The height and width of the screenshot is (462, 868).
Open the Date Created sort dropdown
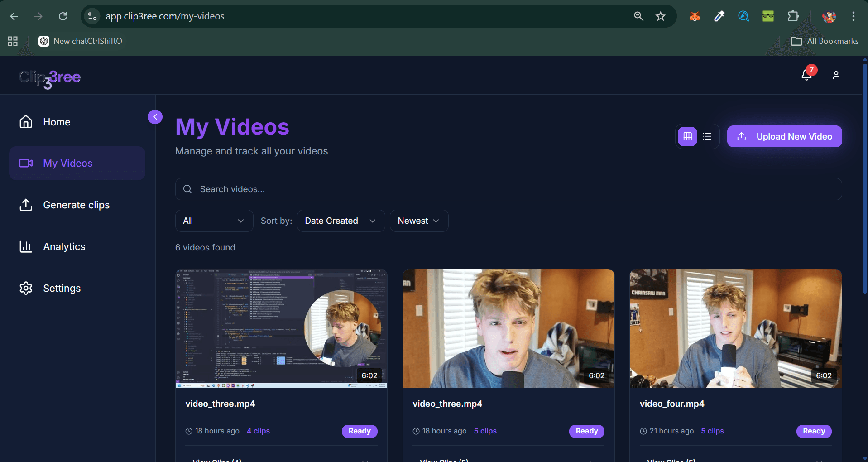[x=340, y=221]
